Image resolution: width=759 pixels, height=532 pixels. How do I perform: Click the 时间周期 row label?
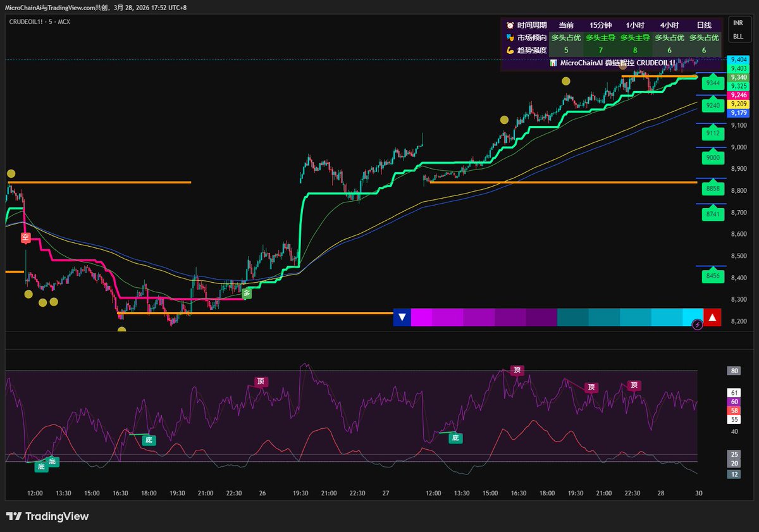point(532,25)
